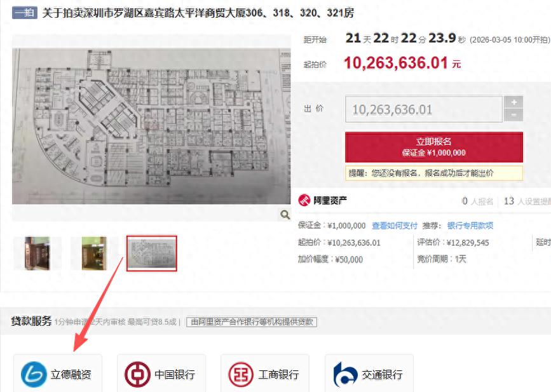Click the 一拍 badge beside the title
551x392 pixels.
click(x=25, y=13)
